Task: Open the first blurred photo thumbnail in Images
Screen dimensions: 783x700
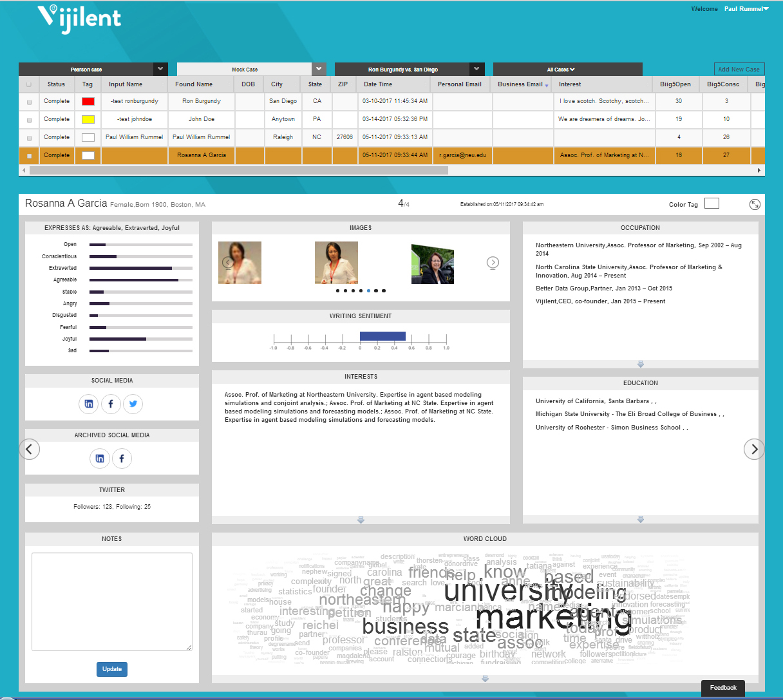Action: (x=240, y=263)
